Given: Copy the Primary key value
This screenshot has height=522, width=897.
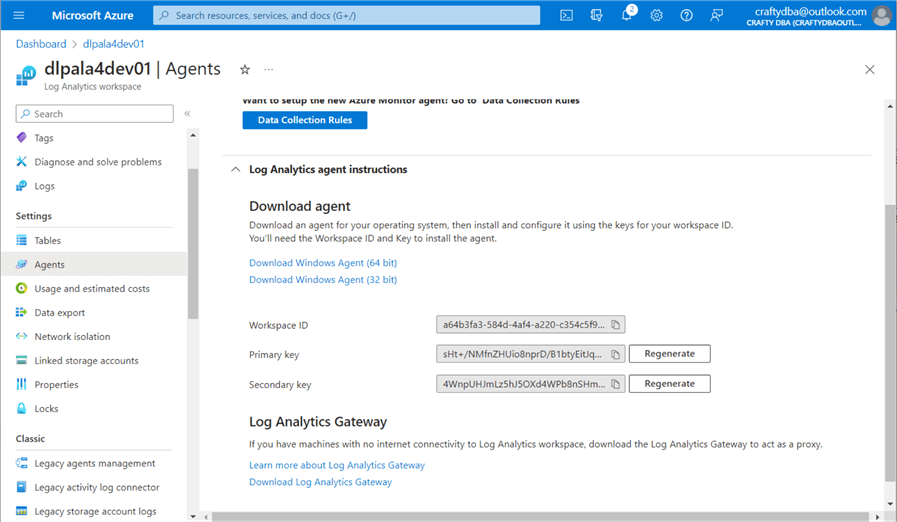Looking at the screenshot, I should (616, 354).
